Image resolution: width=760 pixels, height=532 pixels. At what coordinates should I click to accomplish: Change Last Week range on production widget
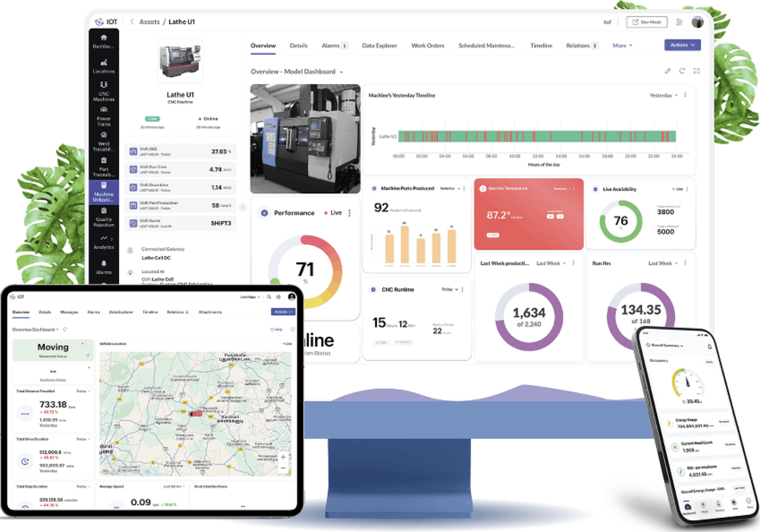(x=551, y=263)
